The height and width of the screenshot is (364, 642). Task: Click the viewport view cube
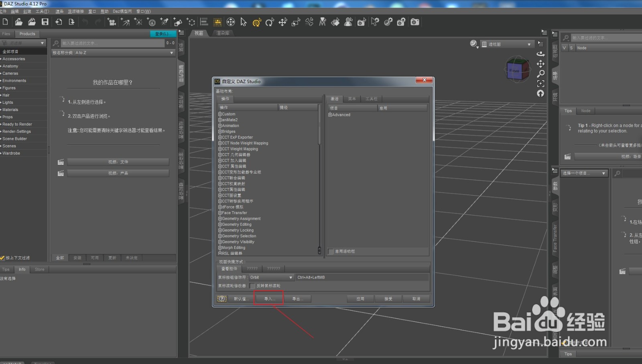click(x=517, y=70)
